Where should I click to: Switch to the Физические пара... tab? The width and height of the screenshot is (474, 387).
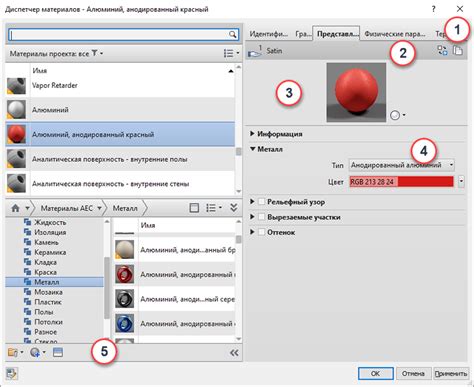pos(395,34)
